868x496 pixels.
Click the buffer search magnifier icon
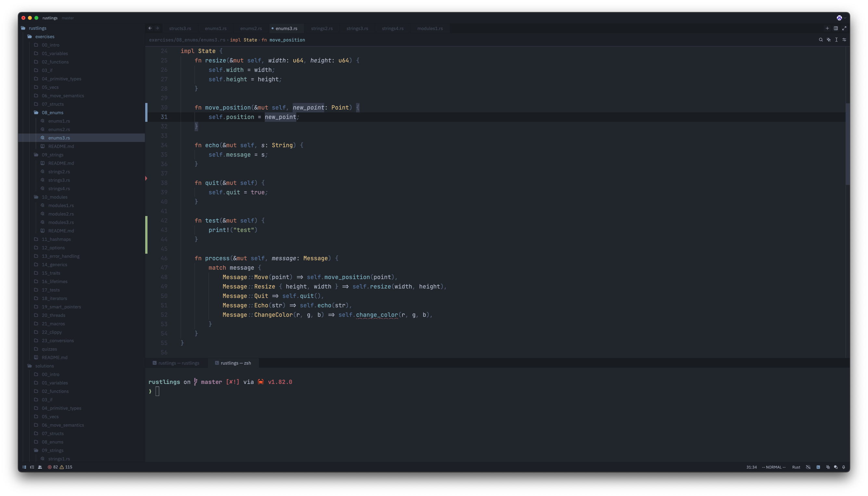pyautogui.click(x=821, y=40)
